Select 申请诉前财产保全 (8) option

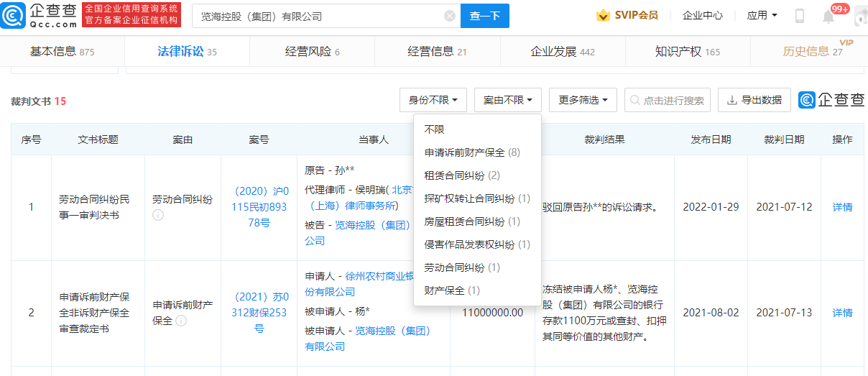click(x=477, y=152)
